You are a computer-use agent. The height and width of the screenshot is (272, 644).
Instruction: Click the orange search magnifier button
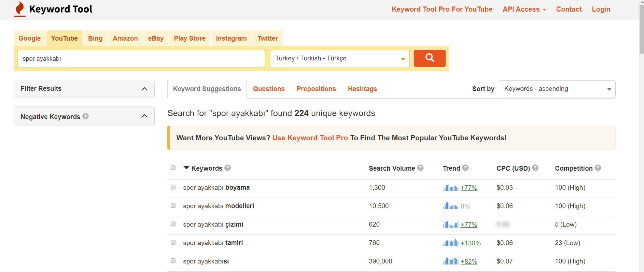(x=430, y=58)
